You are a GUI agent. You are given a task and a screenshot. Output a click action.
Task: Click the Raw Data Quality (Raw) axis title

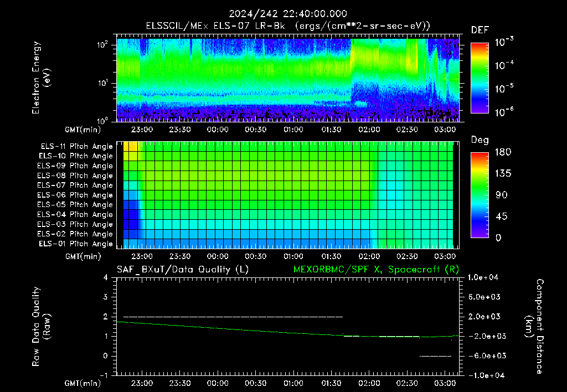[41, 327]
